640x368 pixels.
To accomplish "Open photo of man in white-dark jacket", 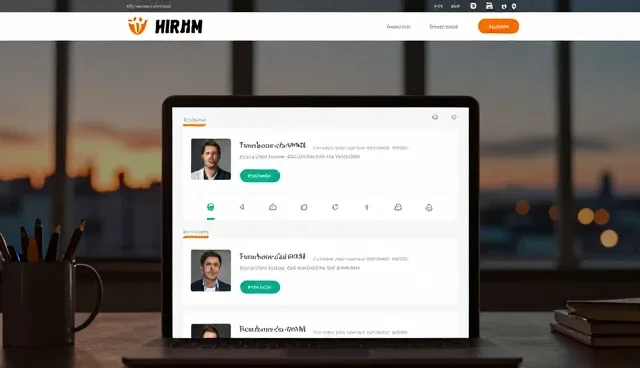I will (x=211, y=159).
